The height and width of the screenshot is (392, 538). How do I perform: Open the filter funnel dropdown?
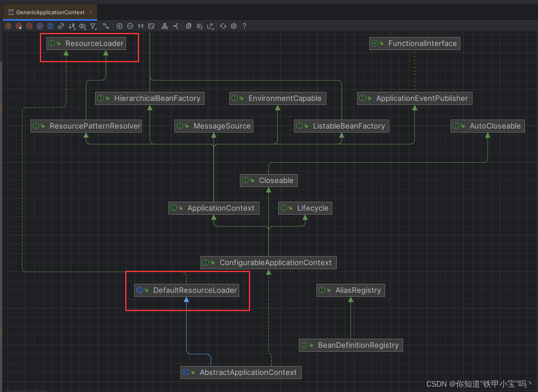click(93, 26)
